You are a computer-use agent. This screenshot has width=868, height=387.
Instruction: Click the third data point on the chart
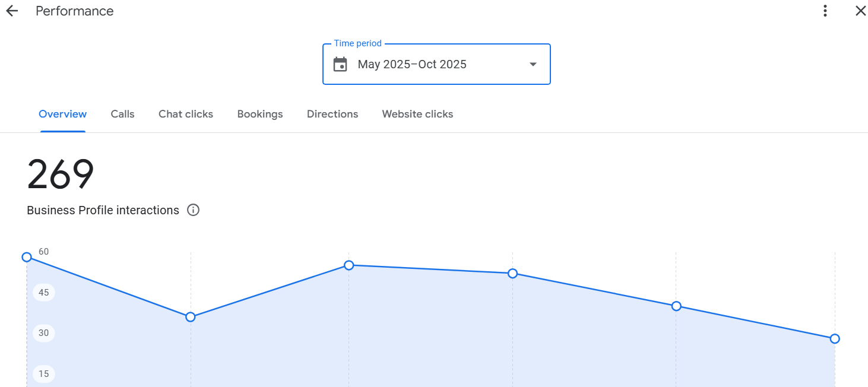[349, 265]
